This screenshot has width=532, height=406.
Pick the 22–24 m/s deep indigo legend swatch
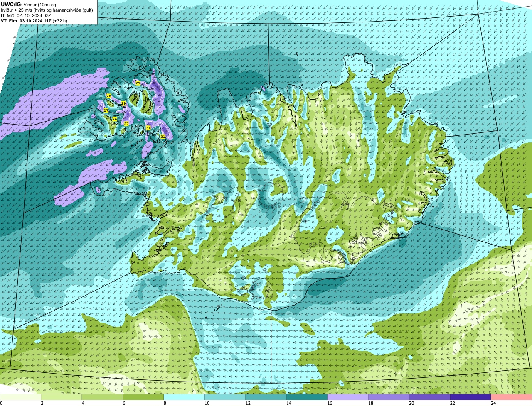pyautogui.click(x=471, y=397)
